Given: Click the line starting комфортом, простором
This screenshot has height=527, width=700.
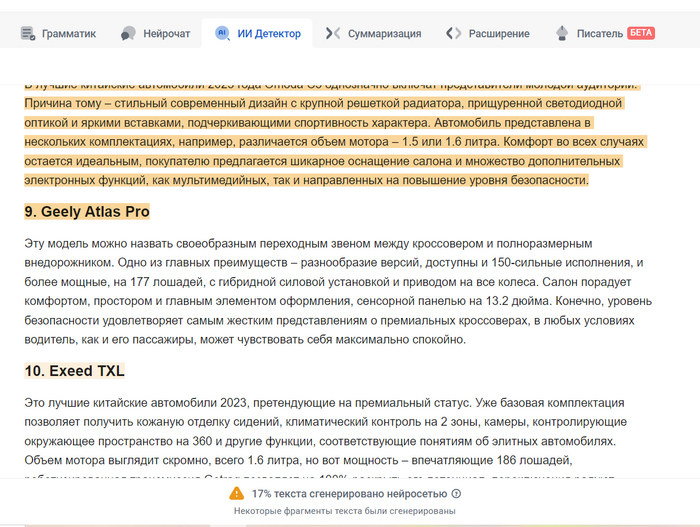Looking at the screenshot, I should click(x=338, y=301).
